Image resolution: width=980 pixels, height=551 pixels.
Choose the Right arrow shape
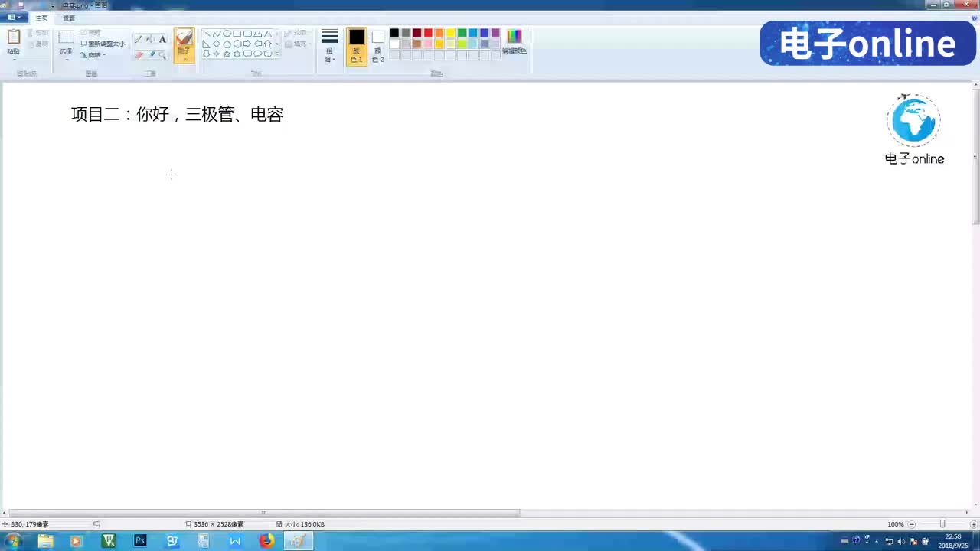(247, 44)
